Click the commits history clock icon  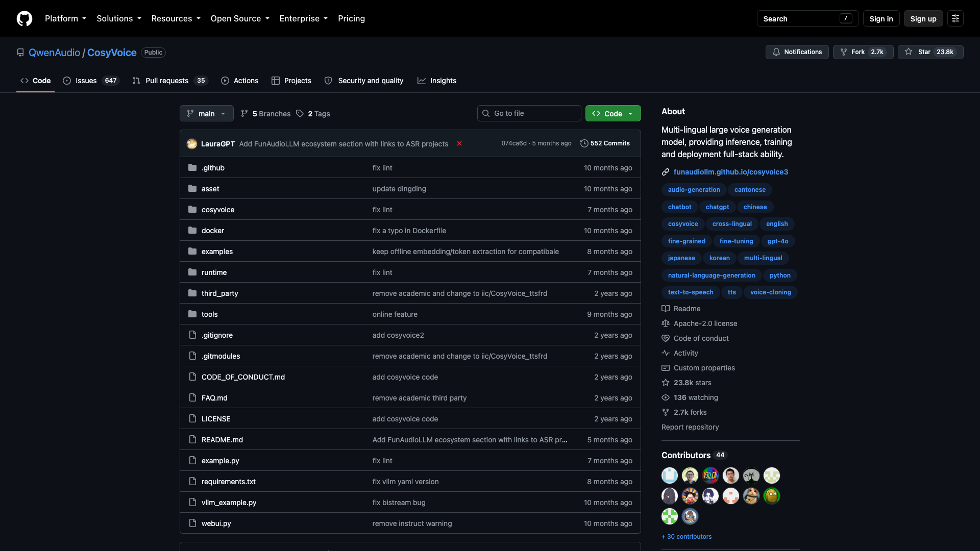coord(584,143)
